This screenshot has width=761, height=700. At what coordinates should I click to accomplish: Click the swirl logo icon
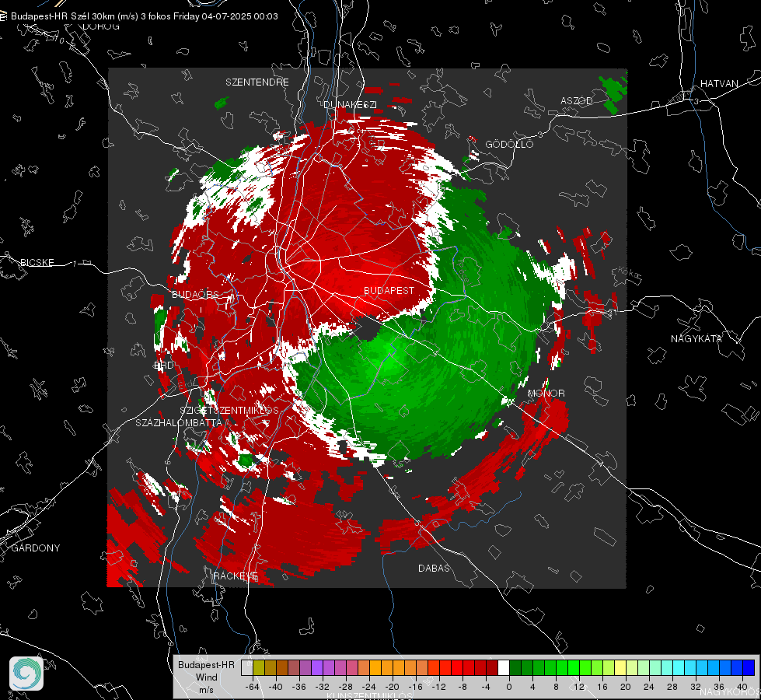point(26,674)
